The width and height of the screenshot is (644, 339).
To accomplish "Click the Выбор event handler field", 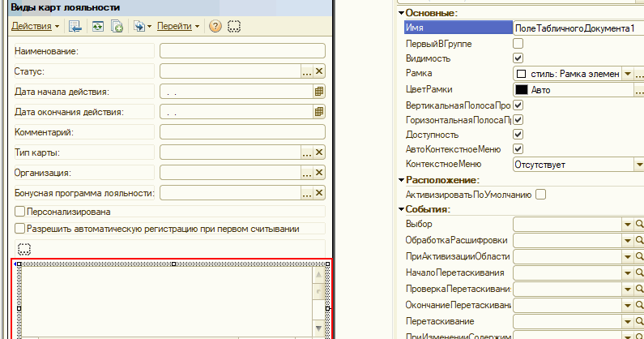I will 568,224.
